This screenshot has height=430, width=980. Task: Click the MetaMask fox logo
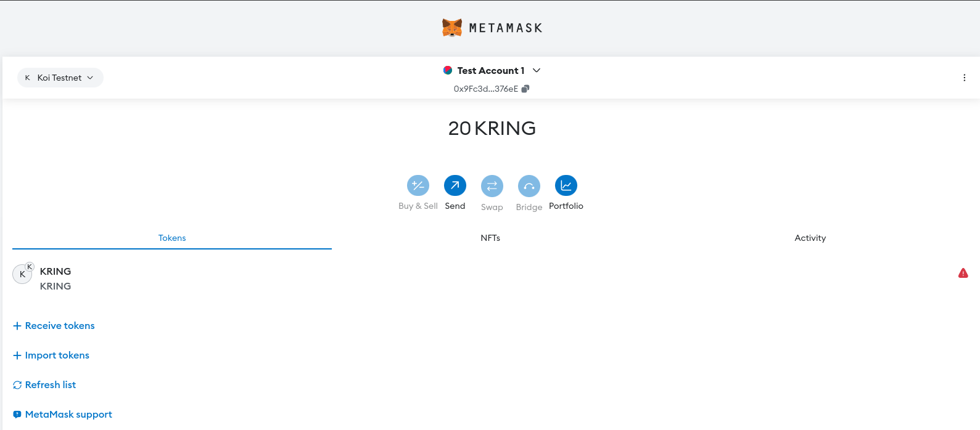pyautogui.click(x=452, y=28)
